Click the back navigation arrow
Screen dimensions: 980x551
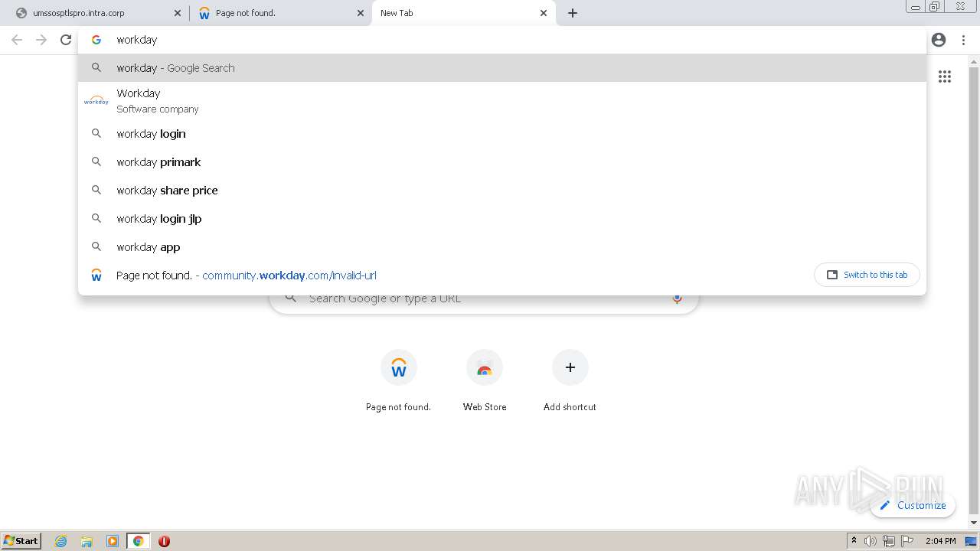(17, 40)
